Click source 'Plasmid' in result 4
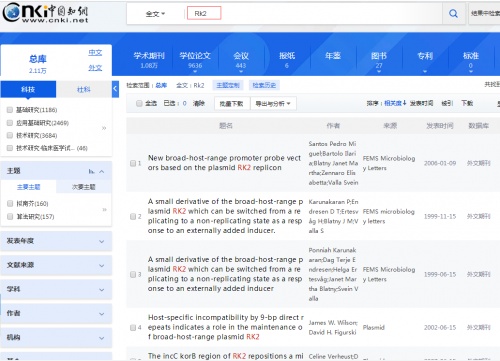Image resolution: width=500 pixels, height=361 pixels. click(x=374, y=328)
